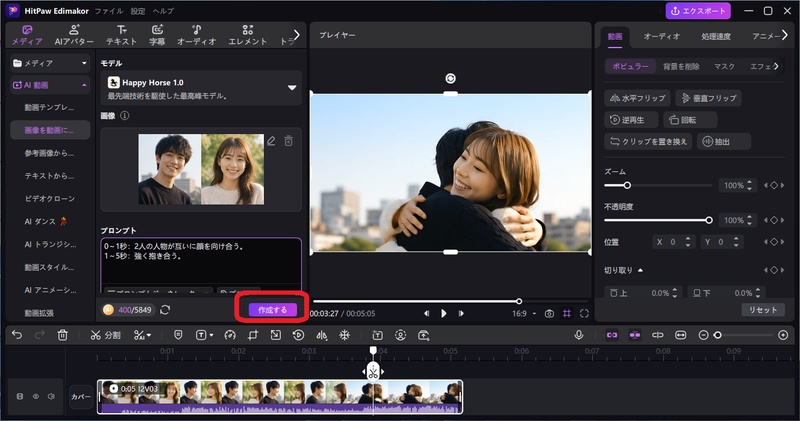800x421 pixels.
Task: Click the 水平フリップ button
Action: (637, 98)
